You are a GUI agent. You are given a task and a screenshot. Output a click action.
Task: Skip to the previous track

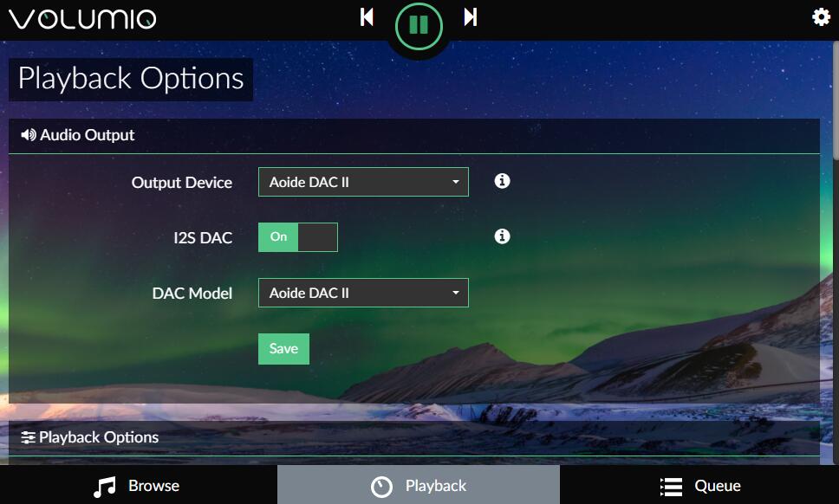pos(367,17)
